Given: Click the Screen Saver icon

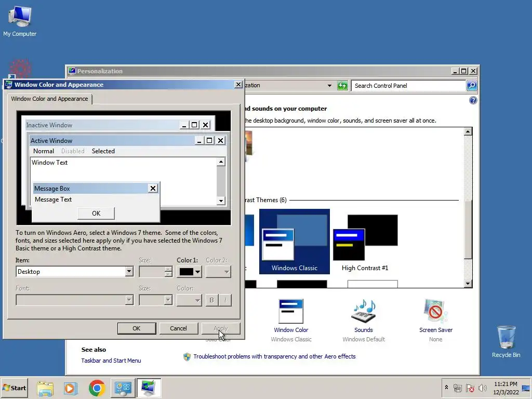Looking at the screenshot, I should [x=436, y=311].
